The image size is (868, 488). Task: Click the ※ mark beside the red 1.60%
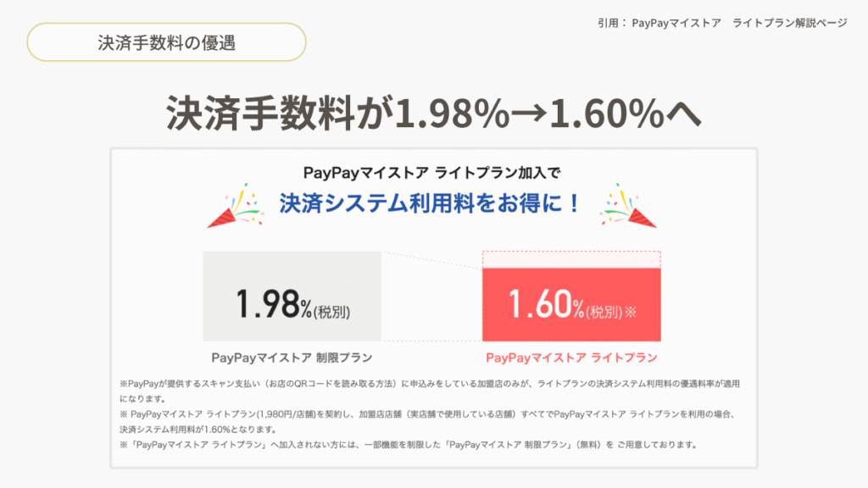[630, 312]
